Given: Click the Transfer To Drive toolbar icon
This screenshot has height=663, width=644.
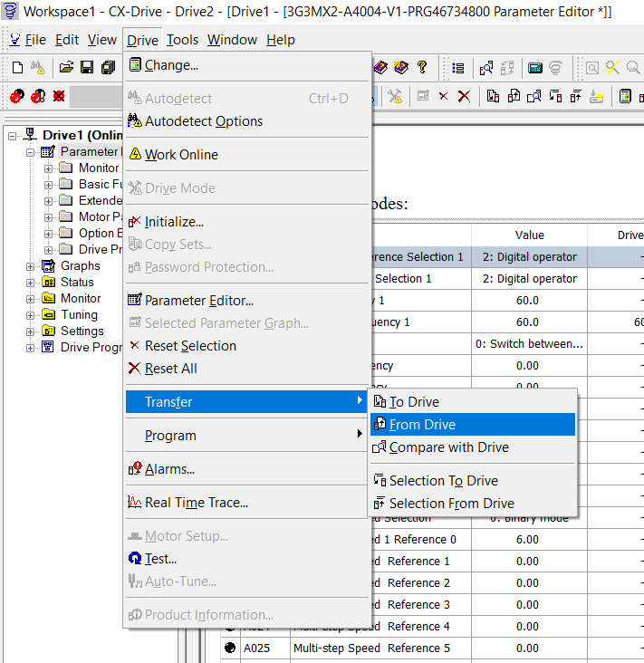Looking at the screenshot, I should click(x=493, y=96).
